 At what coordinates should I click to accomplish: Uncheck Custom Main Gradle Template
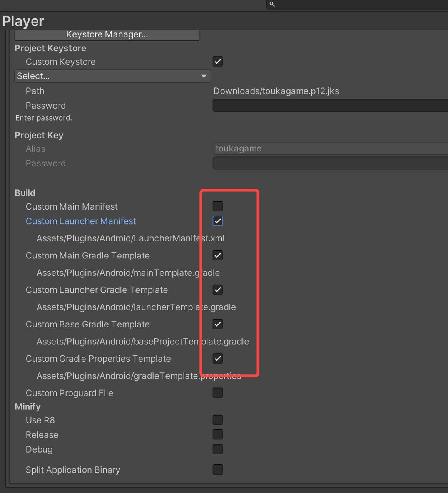coord(218,255)
